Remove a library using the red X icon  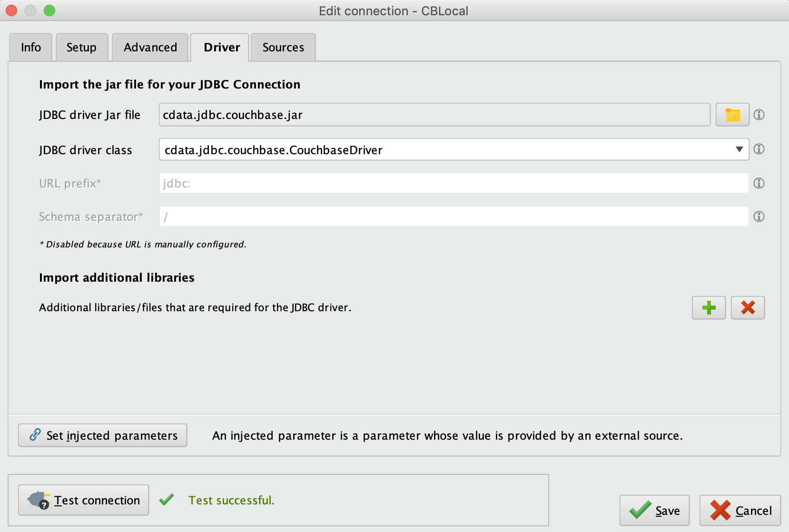748,308
